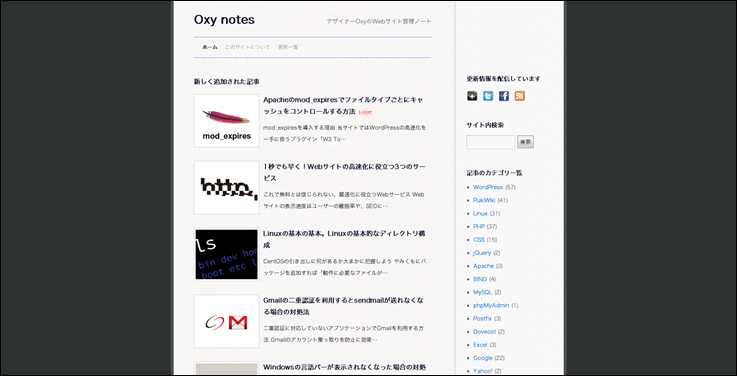Open the BIND category link

pos(480,279)
